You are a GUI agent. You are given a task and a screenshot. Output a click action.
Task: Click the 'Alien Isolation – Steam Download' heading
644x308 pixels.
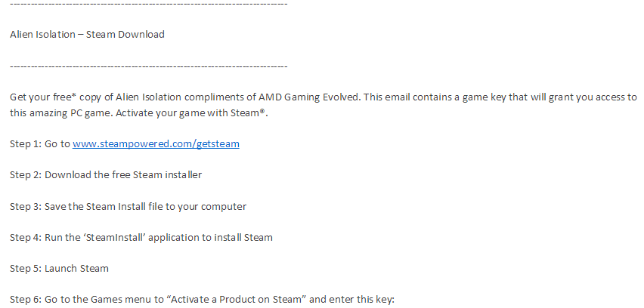tap(87, 34)
